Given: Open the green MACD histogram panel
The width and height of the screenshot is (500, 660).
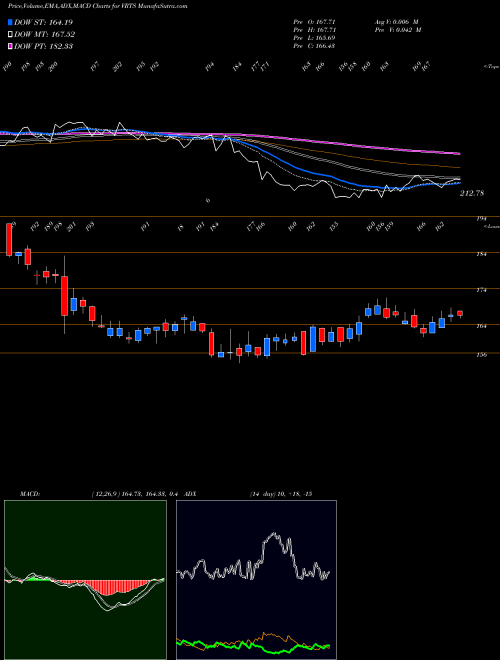Looking at the screenshot, I should [x=85, y=580].
